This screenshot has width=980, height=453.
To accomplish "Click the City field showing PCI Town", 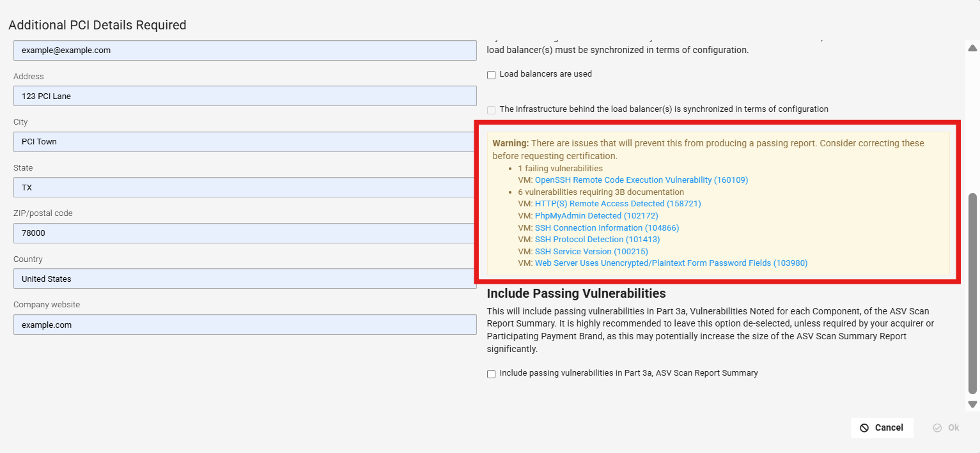I will pos(245,142).
